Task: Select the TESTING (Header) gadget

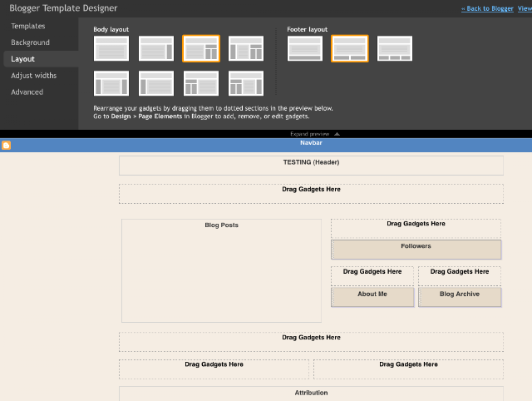Action: click(311, 166)
